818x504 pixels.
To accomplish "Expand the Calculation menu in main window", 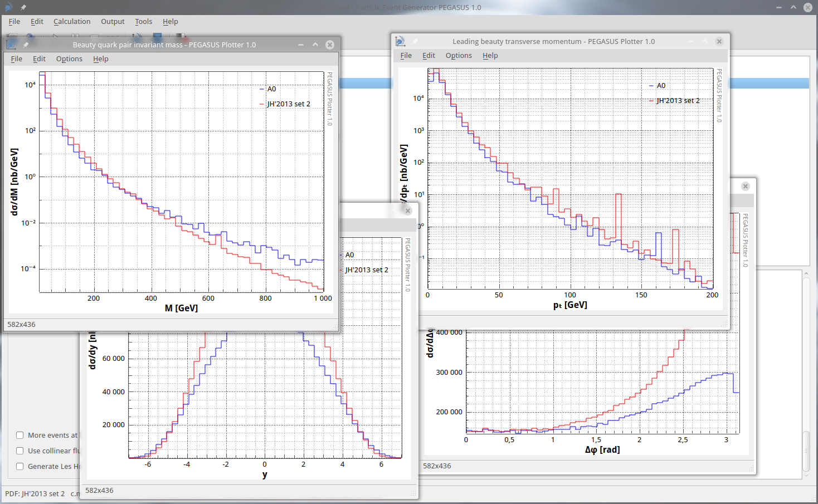I will [72, 22].
